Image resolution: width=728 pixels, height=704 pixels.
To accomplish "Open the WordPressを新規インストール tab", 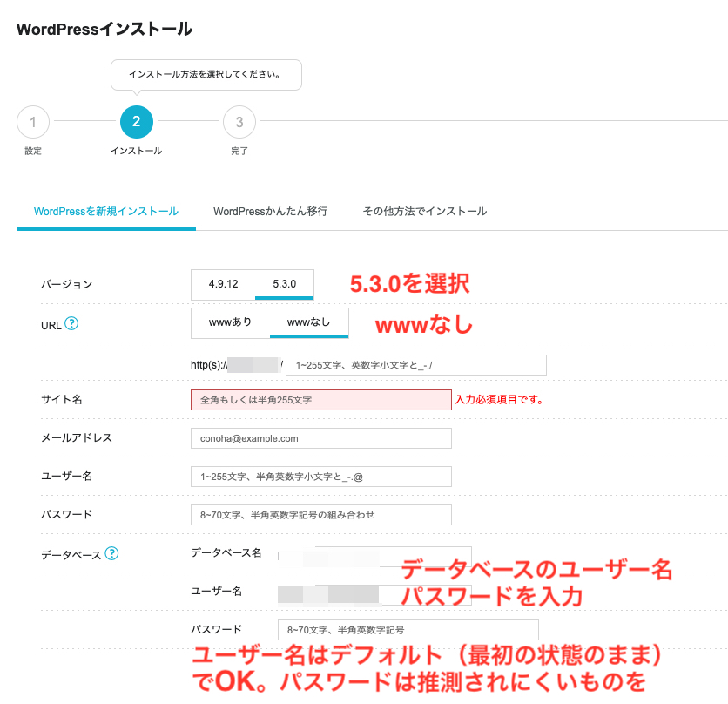I will click(x=106, y=212).
